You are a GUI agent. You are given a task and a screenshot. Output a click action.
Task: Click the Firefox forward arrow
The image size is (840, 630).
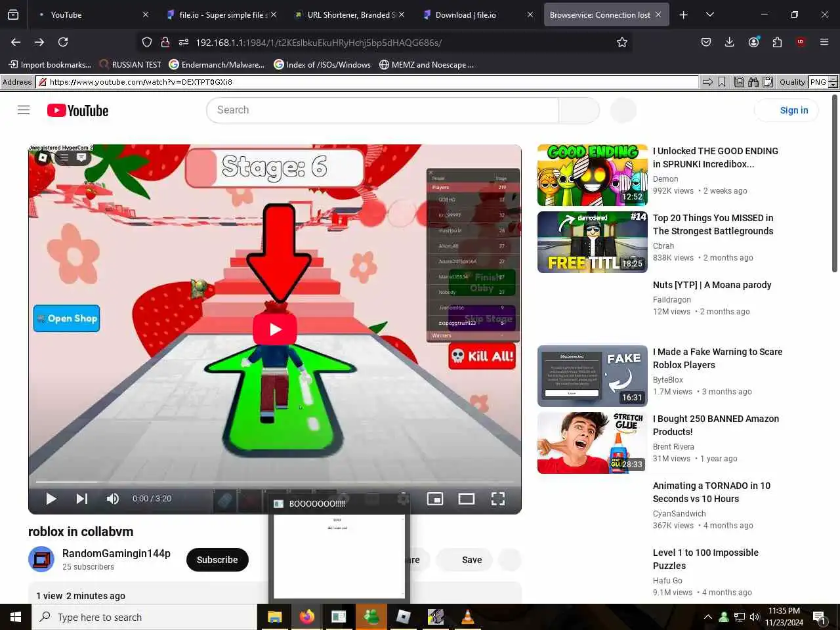pyautogui.click(x=39, y=42)
